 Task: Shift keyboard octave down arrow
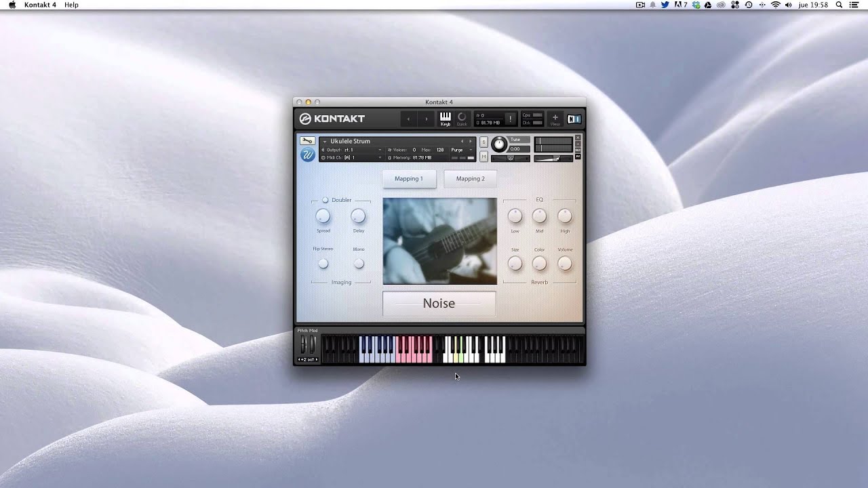click(299, 359)
